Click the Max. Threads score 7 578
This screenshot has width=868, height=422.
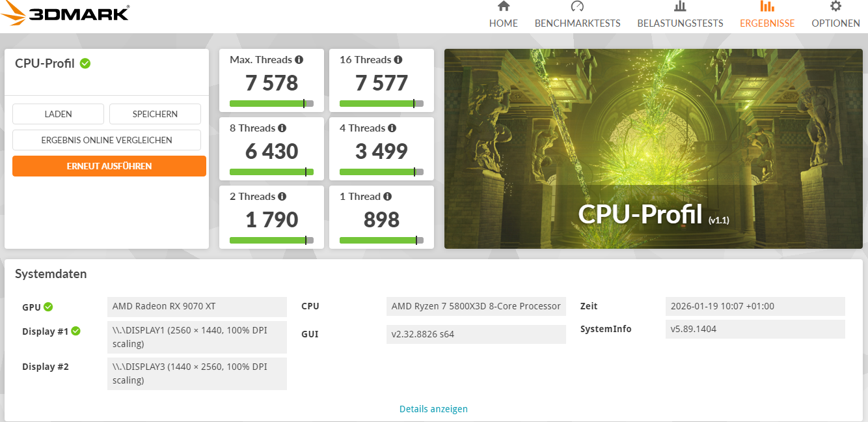click(271, 83)
